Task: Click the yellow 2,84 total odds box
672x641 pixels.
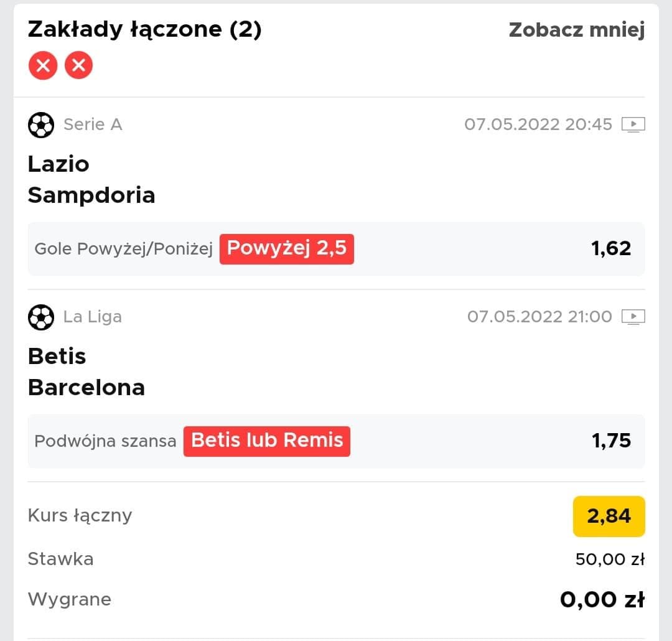Action: (x=609, y=517)
